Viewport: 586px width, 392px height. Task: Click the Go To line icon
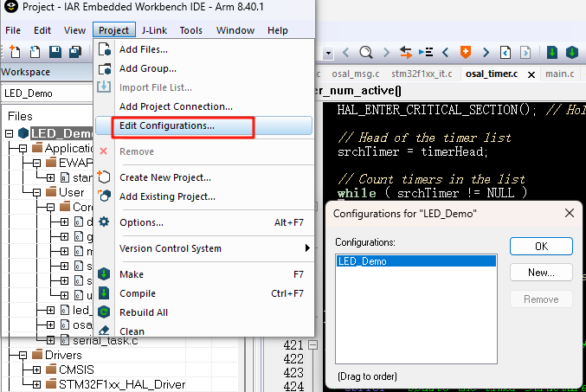click(426, 52)
